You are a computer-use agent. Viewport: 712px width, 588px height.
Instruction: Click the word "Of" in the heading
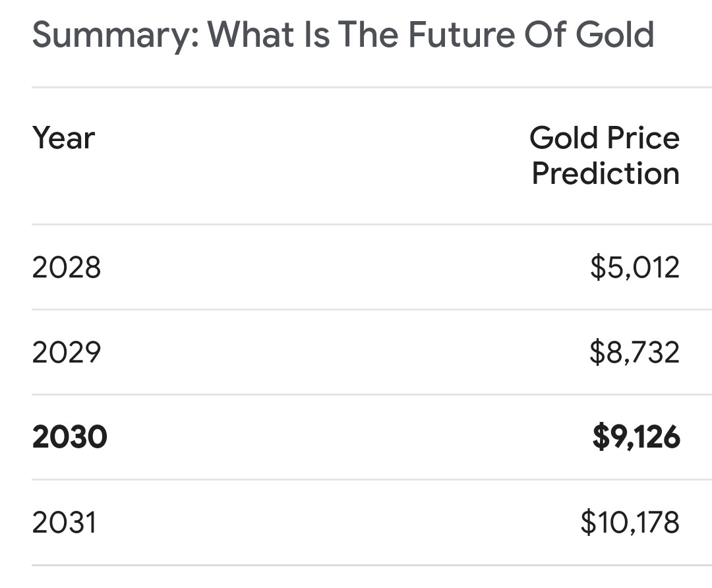coord(546,34)
